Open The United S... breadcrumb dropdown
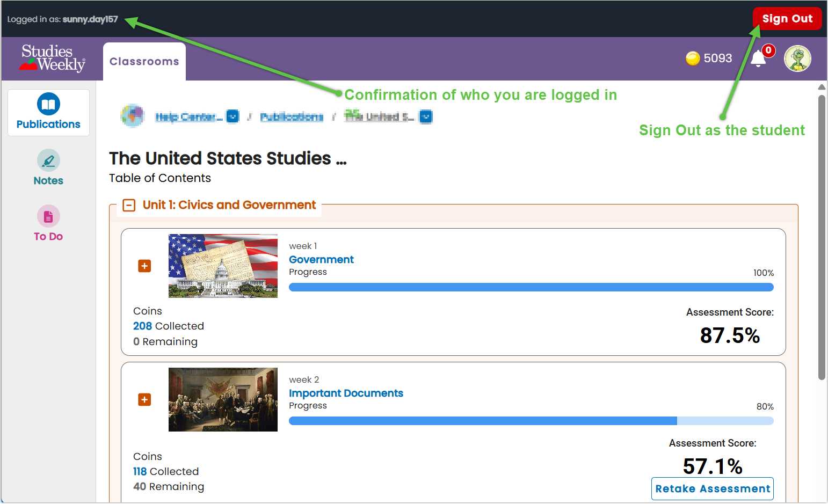This screenshot has width=828, height=504. click(x=425, y=116)
